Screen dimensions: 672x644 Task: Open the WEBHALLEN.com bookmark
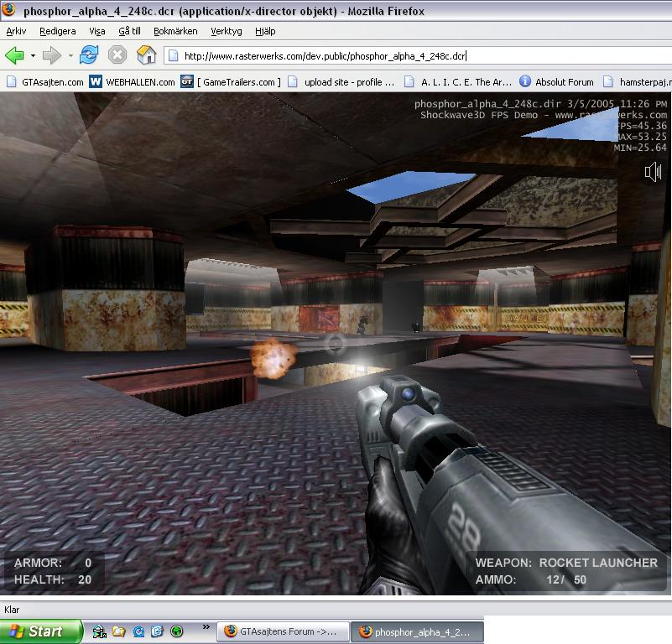coord(132,82)
